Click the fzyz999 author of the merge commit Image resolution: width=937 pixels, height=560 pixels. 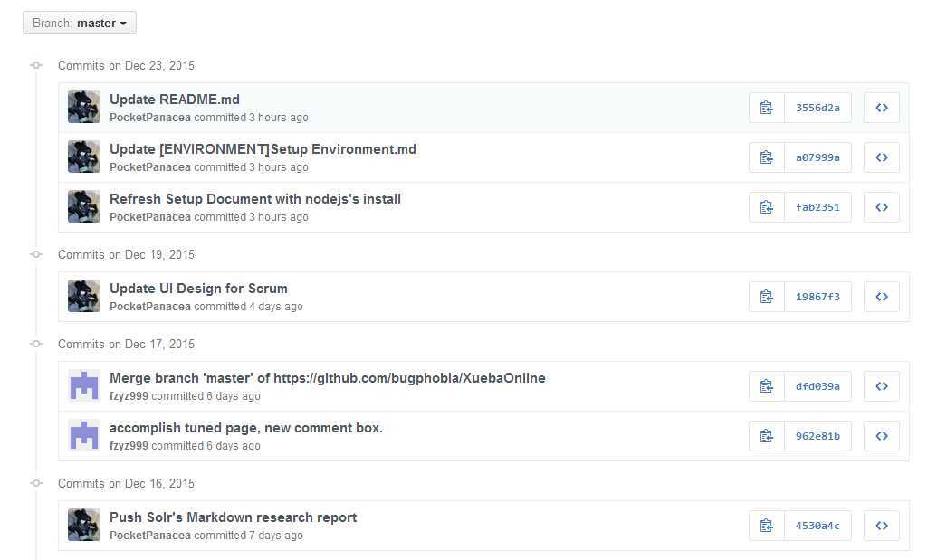(129, 396)
